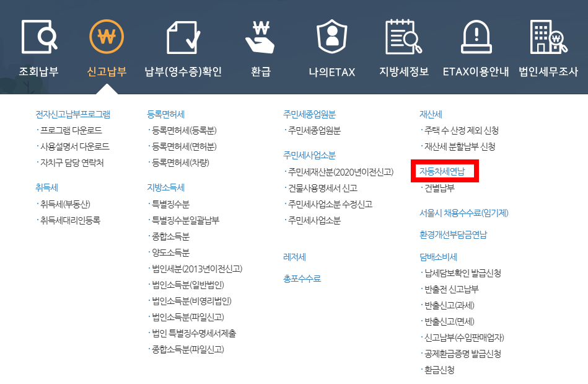
Task: Open 환경개선부담금연납 link
Action: click(x=453, y=234)
